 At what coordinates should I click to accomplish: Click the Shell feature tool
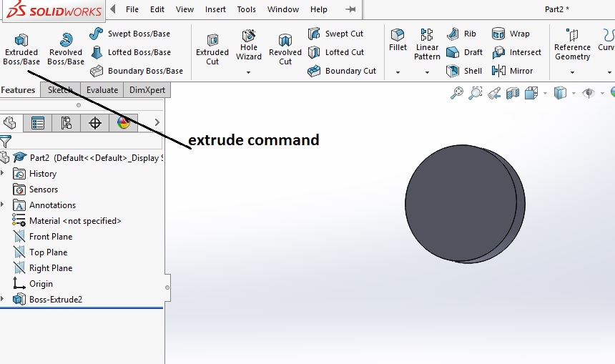click(x=464, y=71)
